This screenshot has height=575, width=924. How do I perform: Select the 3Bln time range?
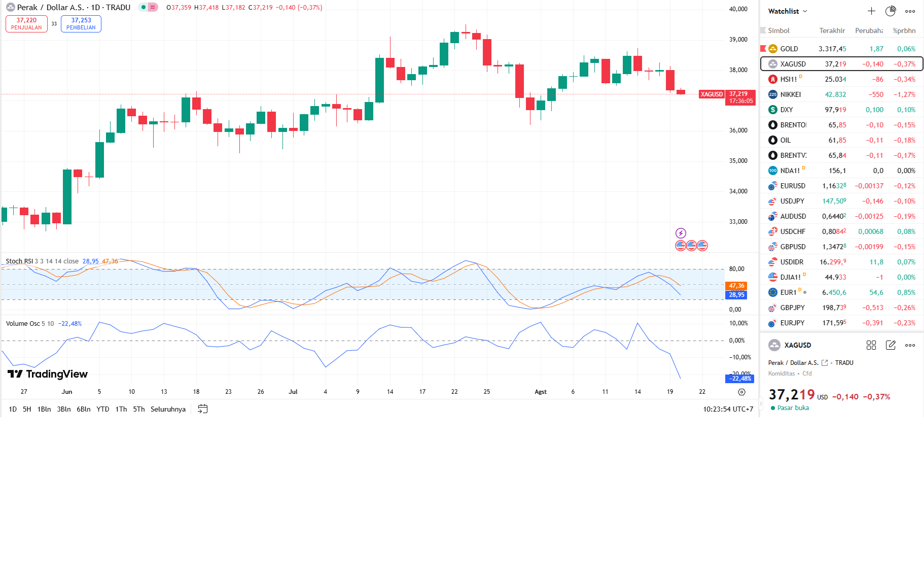pos(63,409)
